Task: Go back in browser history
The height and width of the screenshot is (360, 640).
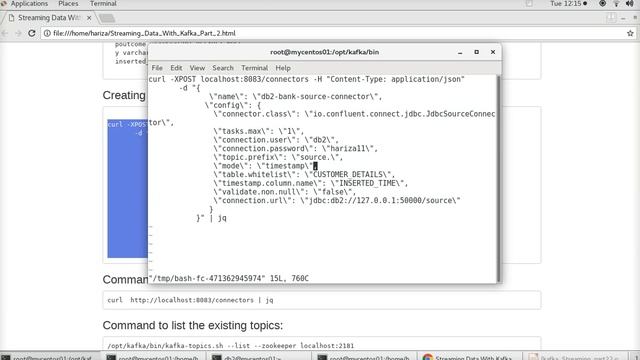Action: (x=5, y=33)
